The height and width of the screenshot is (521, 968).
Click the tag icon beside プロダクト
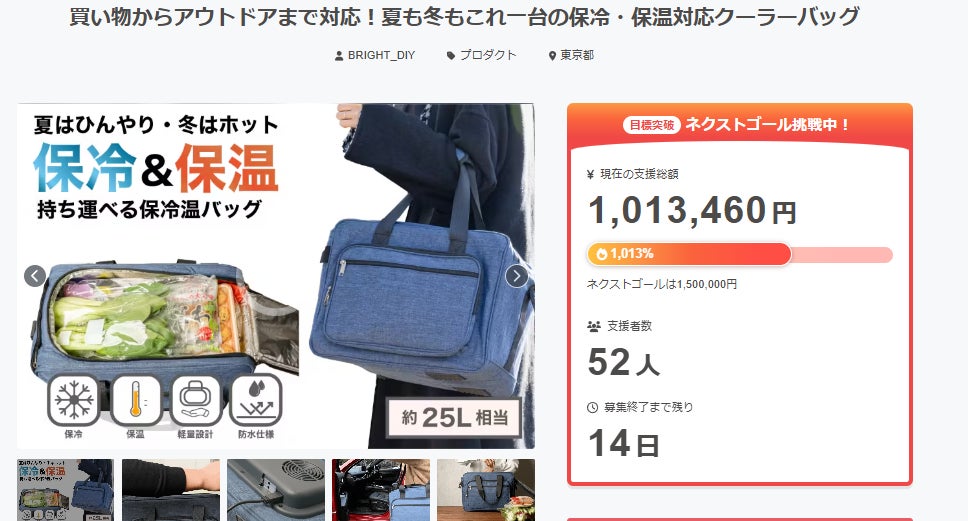click(451, 56)
